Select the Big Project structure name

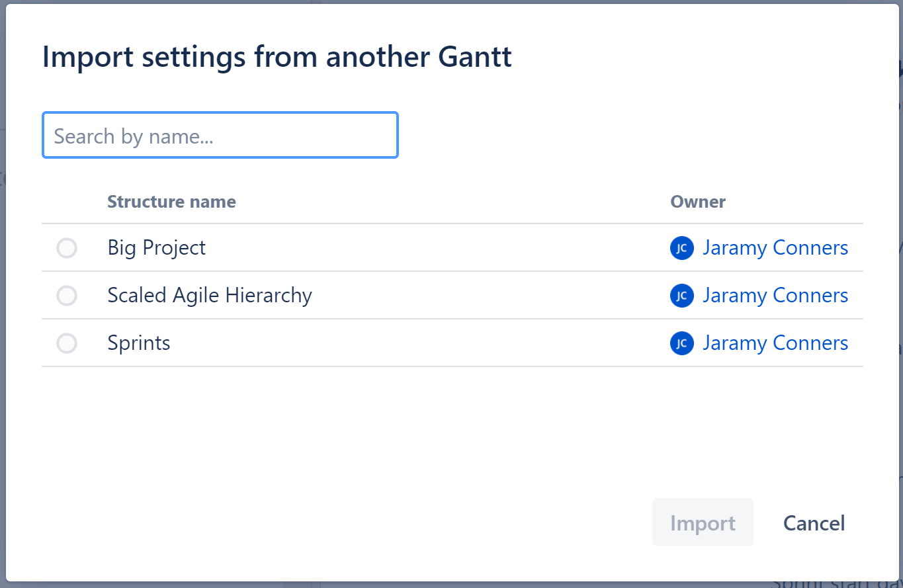point(156,247)
